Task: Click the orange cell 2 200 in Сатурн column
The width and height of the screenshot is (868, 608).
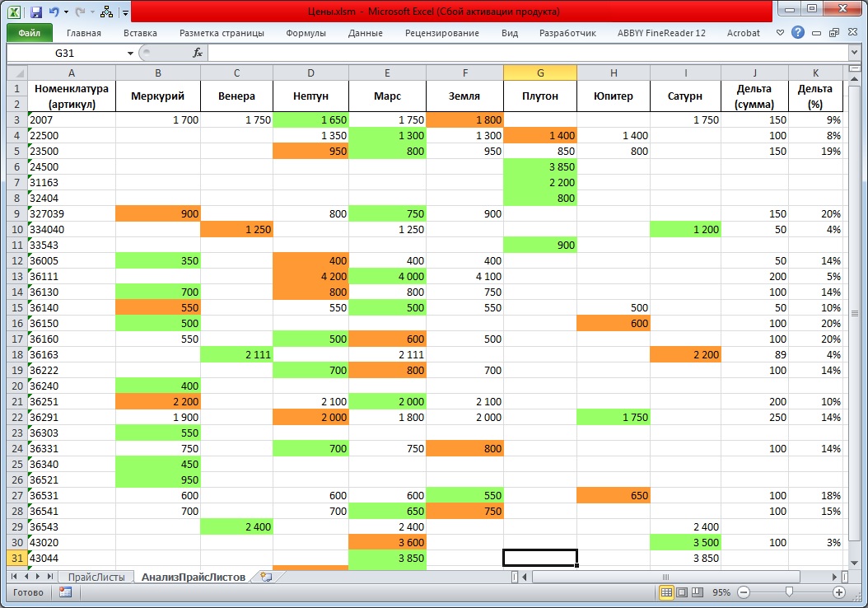Action: tap(685, 354)
